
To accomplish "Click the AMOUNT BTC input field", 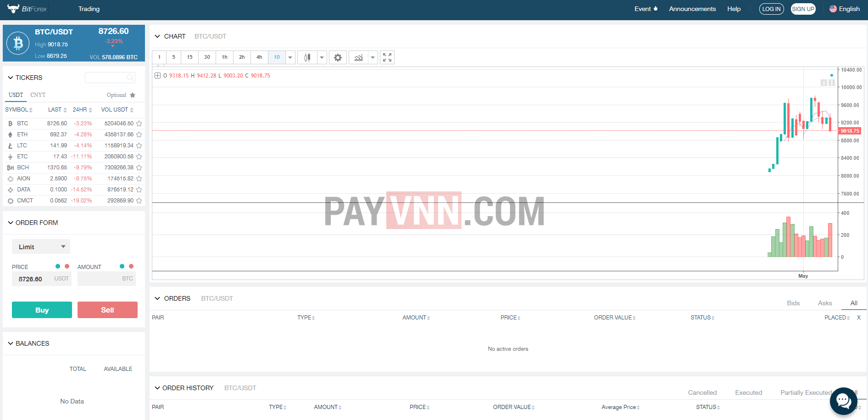I will 106,279.
